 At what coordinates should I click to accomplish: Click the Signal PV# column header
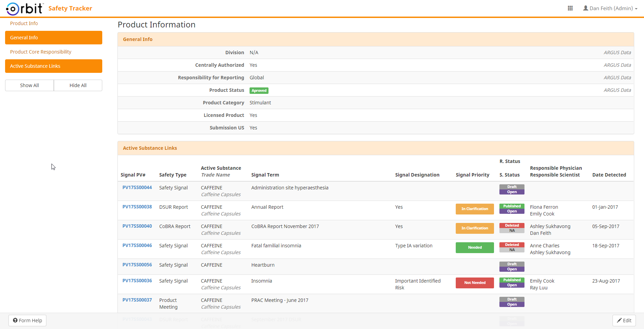click(x=133, y=175)
